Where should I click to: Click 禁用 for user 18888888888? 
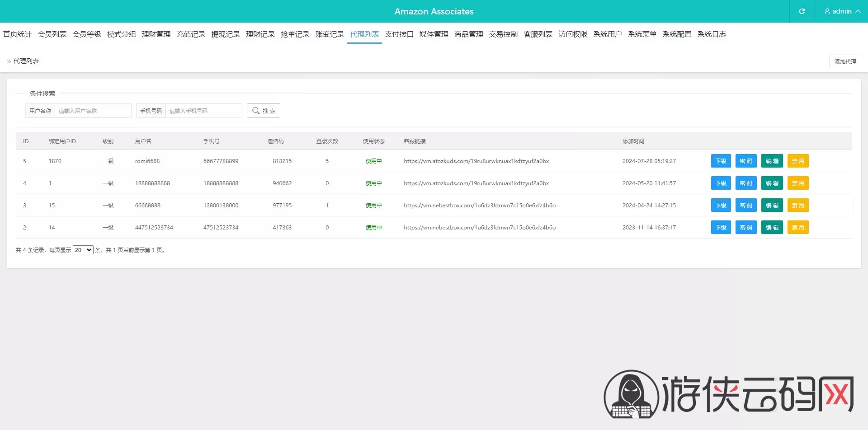tap(798, 183)
